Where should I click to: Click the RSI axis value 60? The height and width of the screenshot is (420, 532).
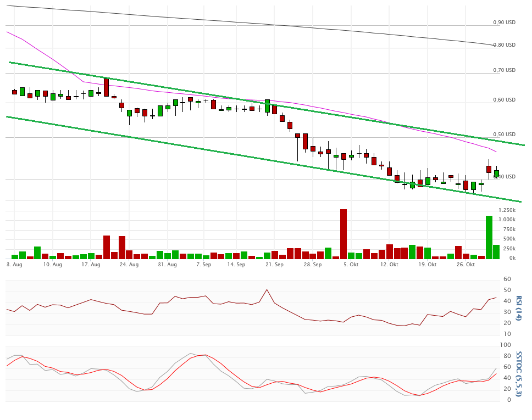point(507,279)
